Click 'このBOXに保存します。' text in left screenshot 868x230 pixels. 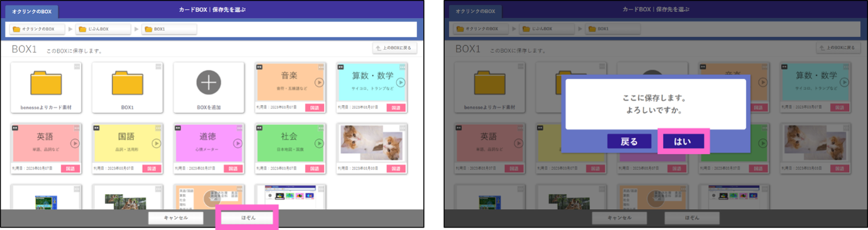coord(75,50)
